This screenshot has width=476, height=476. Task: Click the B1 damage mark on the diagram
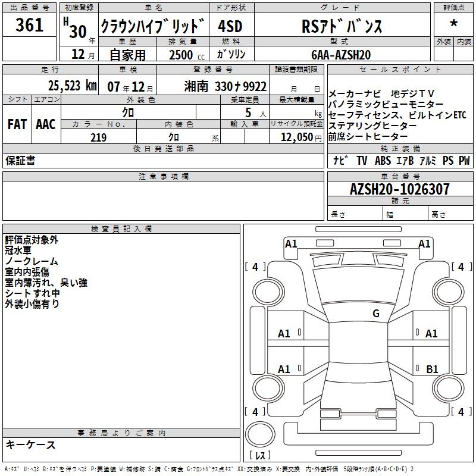click(x=432, y=369)
